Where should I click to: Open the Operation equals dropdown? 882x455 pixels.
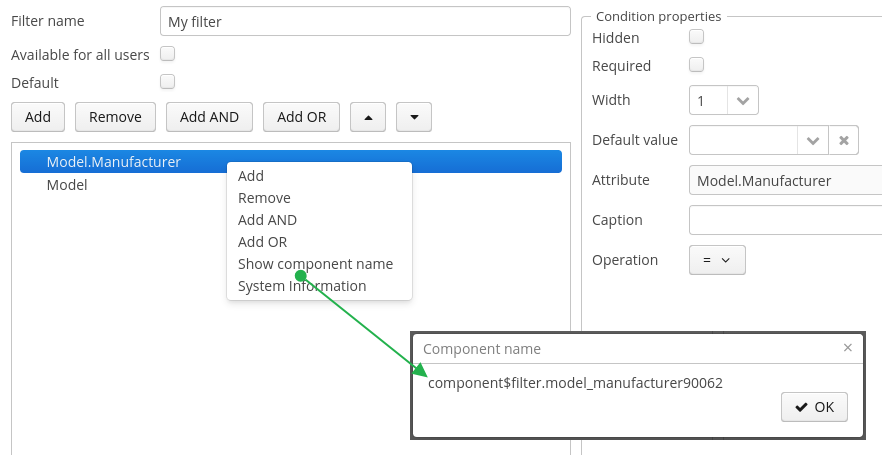coord(717,260)
